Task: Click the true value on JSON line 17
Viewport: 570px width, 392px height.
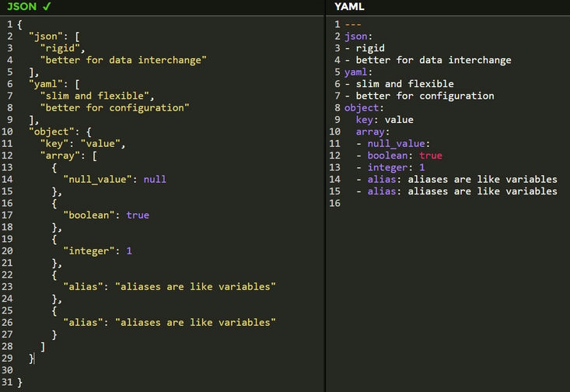Action: click(x=138, y=215)
